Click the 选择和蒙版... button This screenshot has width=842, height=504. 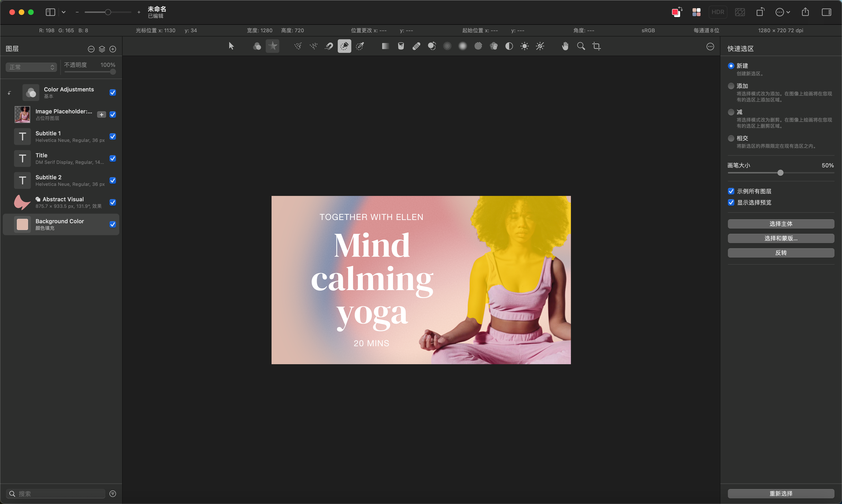[x=781, y=238]
